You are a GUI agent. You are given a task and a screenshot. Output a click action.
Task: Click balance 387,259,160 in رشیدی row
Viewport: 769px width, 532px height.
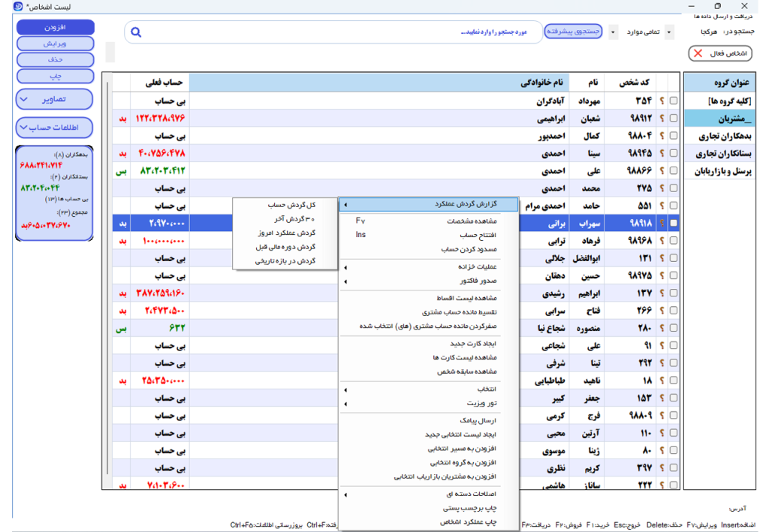[x=161, y=293]
